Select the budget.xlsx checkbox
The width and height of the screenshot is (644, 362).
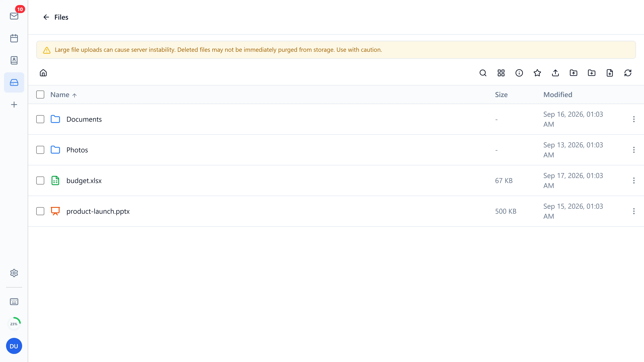pyautogui.click(x=40, y=180)
